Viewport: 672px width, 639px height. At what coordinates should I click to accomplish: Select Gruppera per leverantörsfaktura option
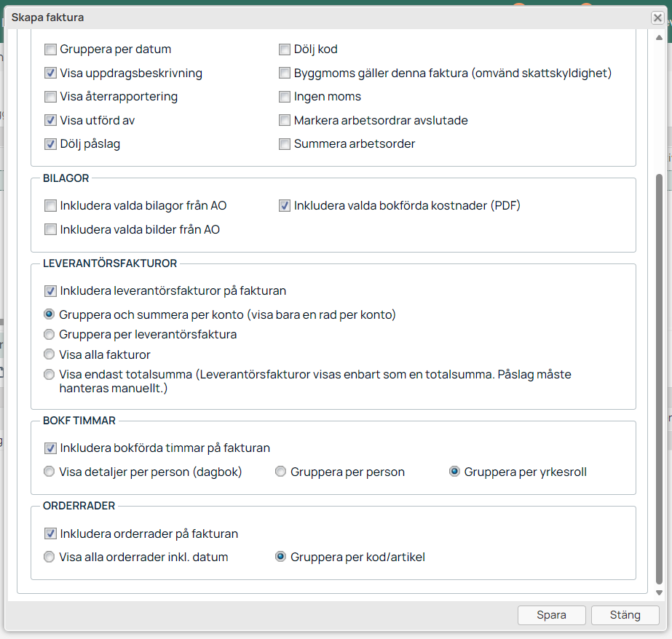point(50,334)
